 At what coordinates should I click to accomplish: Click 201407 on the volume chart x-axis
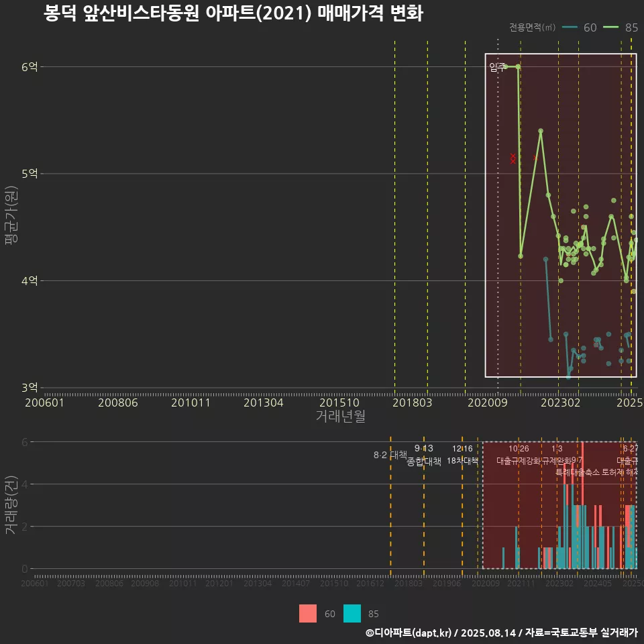tap(296, 583)
